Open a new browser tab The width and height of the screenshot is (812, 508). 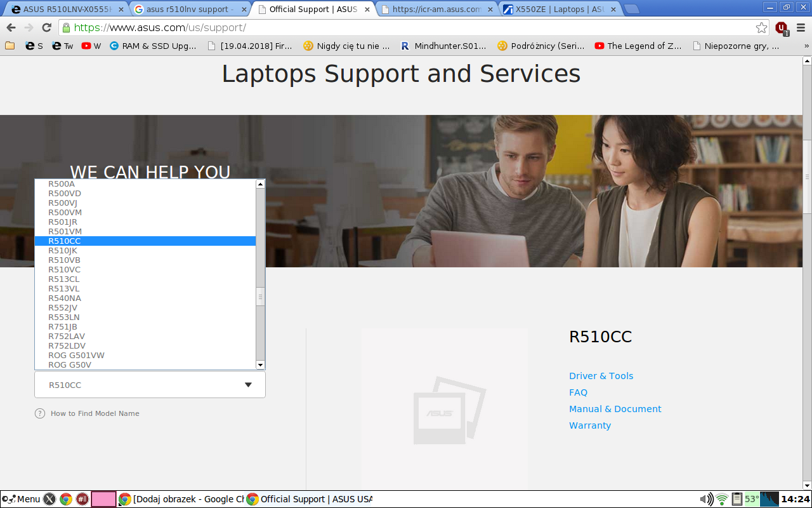click(631, 9)
